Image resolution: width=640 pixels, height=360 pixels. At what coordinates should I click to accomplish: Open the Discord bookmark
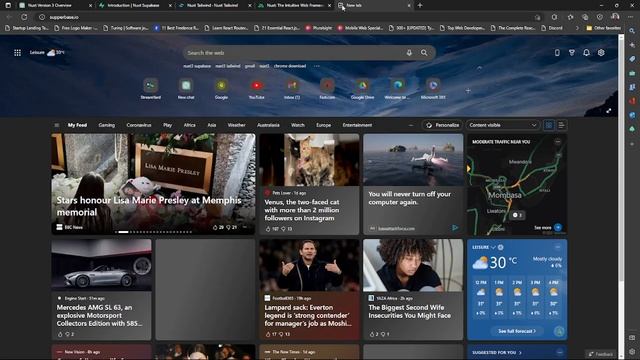pos(552,28)
